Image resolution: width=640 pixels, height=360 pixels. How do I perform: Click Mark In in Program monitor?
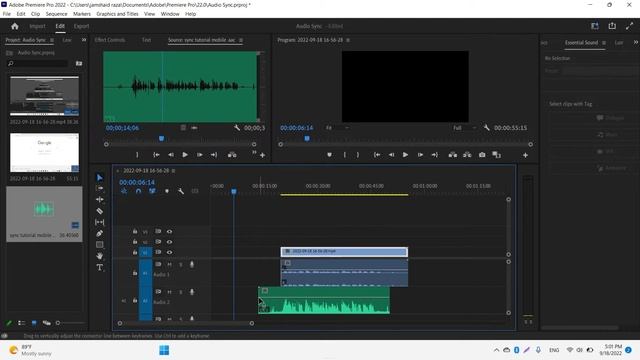click(x=344, y=155)
